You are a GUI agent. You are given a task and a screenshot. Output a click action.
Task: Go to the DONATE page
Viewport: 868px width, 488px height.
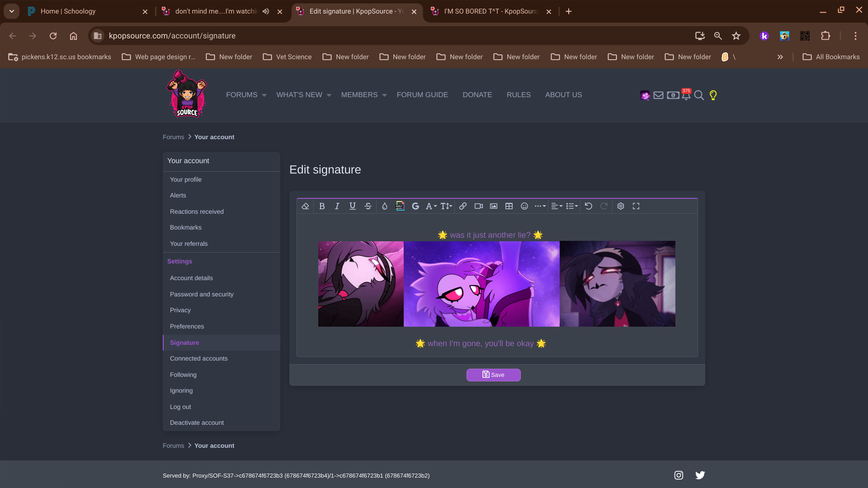click(x=477, y=95)
